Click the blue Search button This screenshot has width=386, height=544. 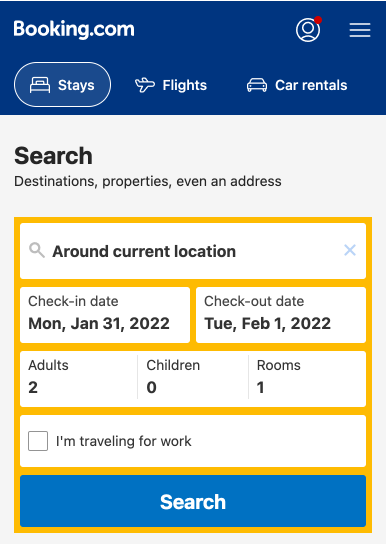[x=193, y=501]
